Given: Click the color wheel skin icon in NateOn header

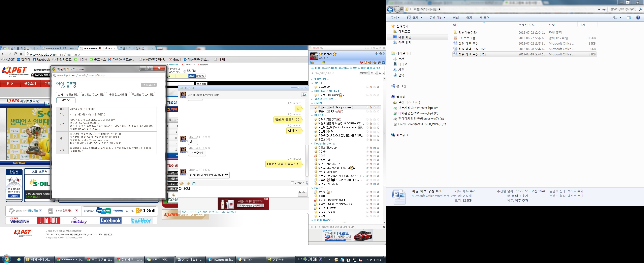Looking at the screenshot, I should pos(384,54).
